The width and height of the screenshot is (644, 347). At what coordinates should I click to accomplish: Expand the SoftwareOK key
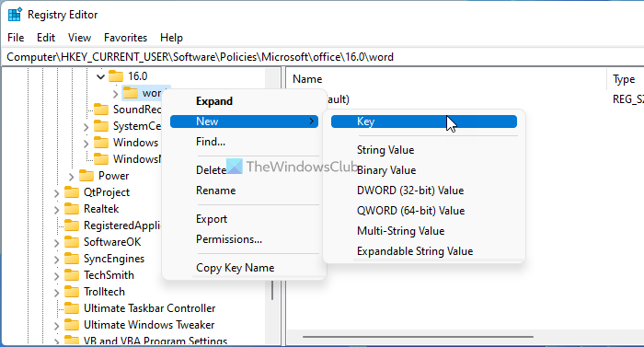point(56,243)
